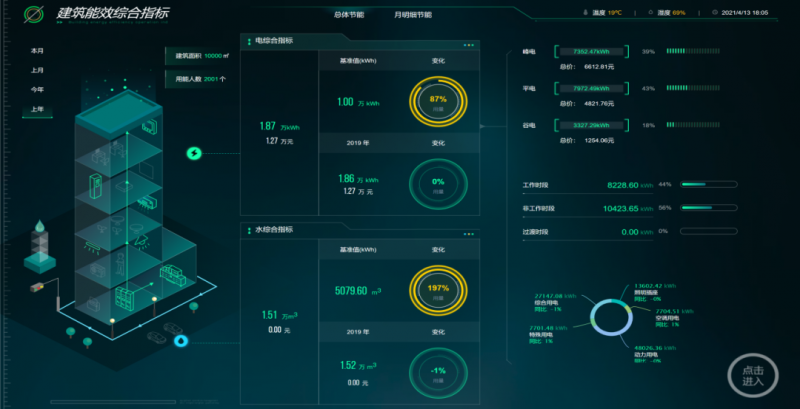Switch to the 月明细节能 tab

[412, 15]
